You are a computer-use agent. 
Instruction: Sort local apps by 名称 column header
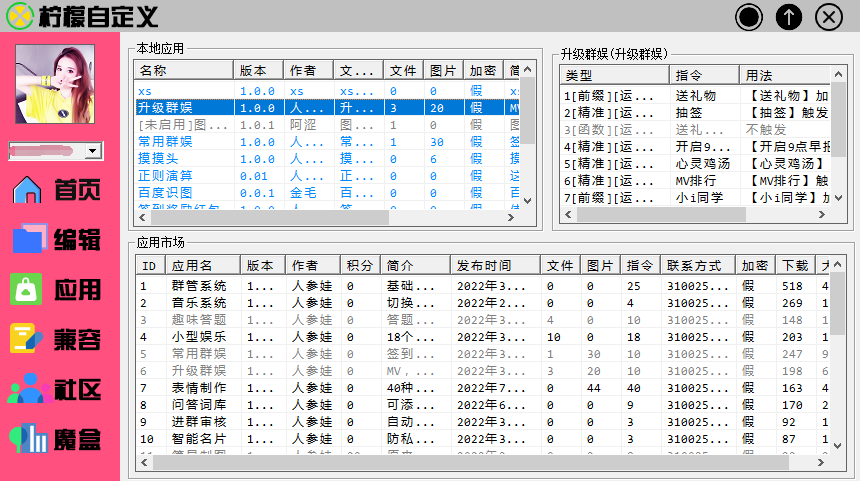click(183, 70)
